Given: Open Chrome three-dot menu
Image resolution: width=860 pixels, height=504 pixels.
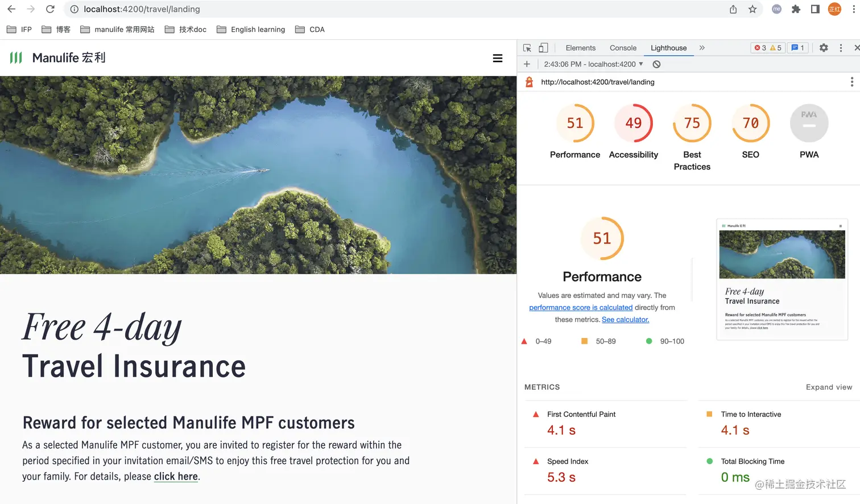Looking at the screenshot, I should pyautogui.click(x=854, y=9).
